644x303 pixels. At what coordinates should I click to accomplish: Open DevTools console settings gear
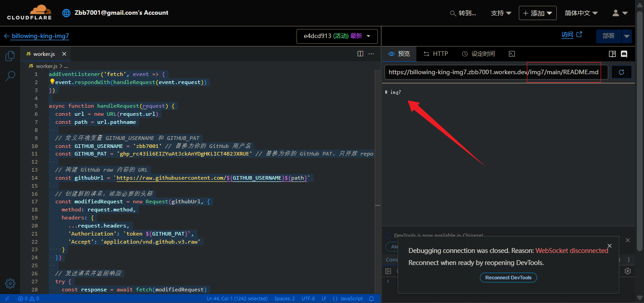pos(627,271)
